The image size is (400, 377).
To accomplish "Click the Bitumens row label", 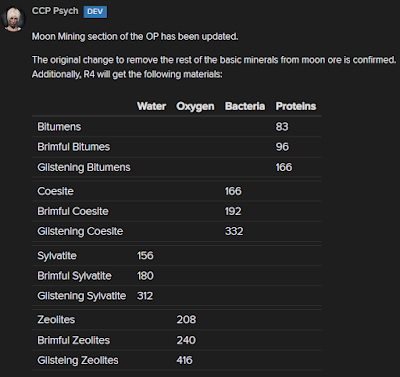I will 59,127.
